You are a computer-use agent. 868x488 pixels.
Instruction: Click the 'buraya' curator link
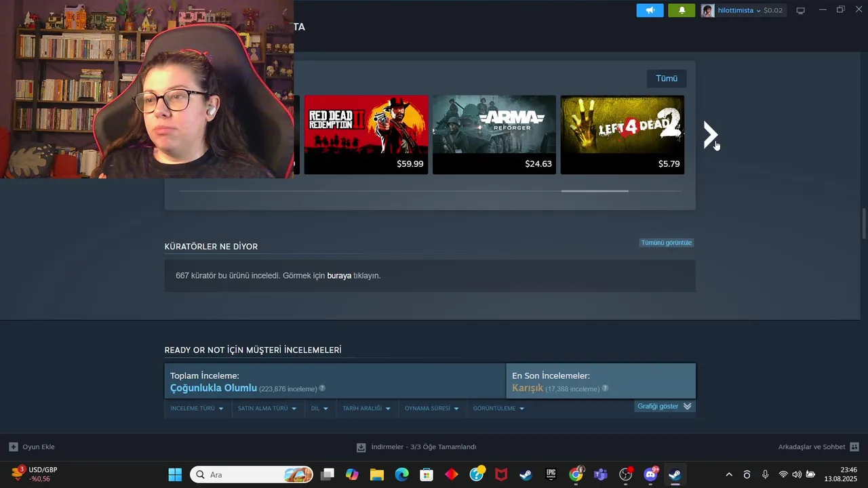(x=339, y=276)
